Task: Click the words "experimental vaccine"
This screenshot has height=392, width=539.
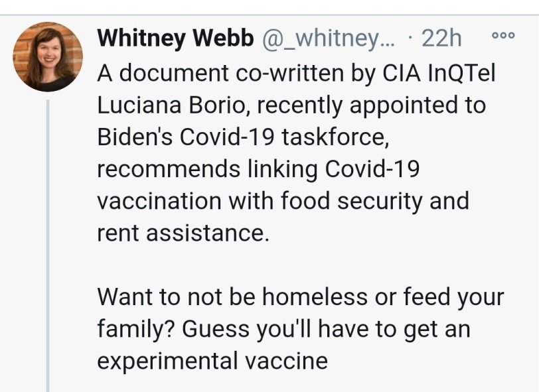Action: click(212, 361)
